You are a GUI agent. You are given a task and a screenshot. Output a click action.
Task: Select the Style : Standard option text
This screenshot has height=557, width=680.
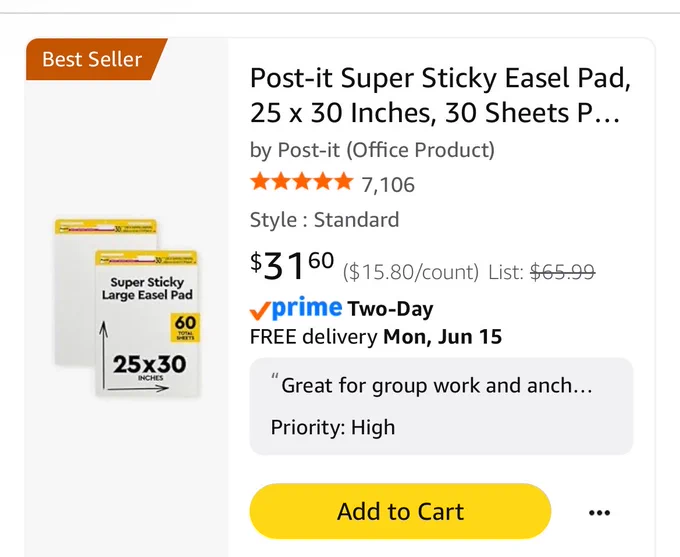click(324, 220)
